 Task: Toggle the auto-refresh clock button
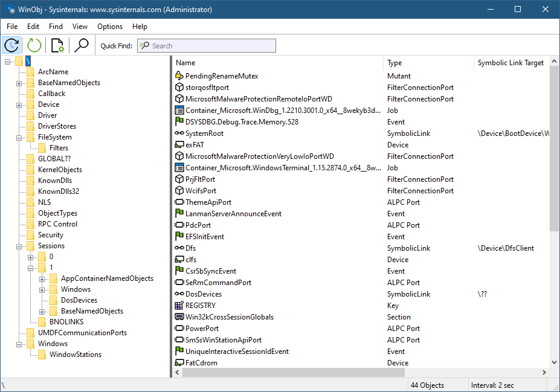[x=11, y=45]
